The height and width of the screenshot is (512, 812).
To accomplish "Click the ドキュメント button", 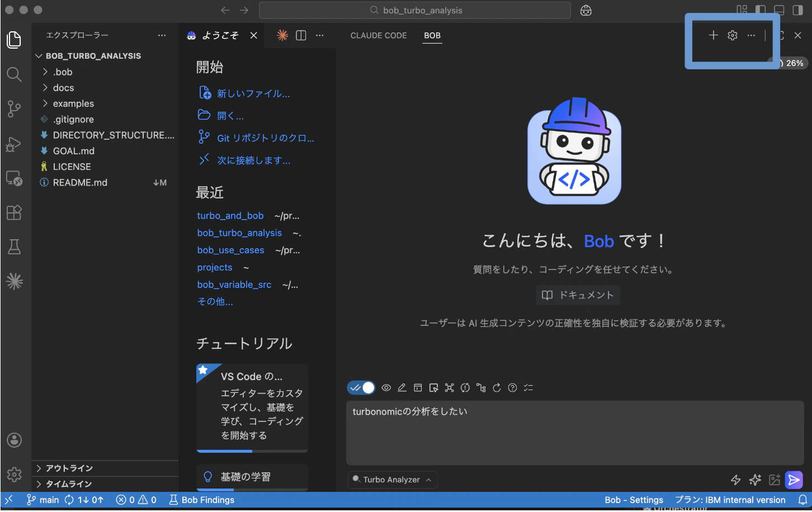I will point(578,295).
